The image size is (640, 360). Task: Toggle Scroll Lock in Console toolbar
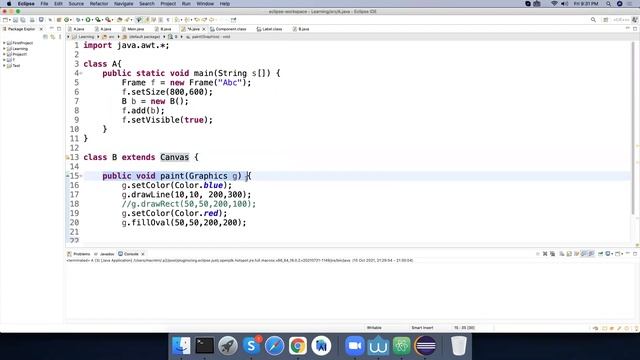[569, 253]
